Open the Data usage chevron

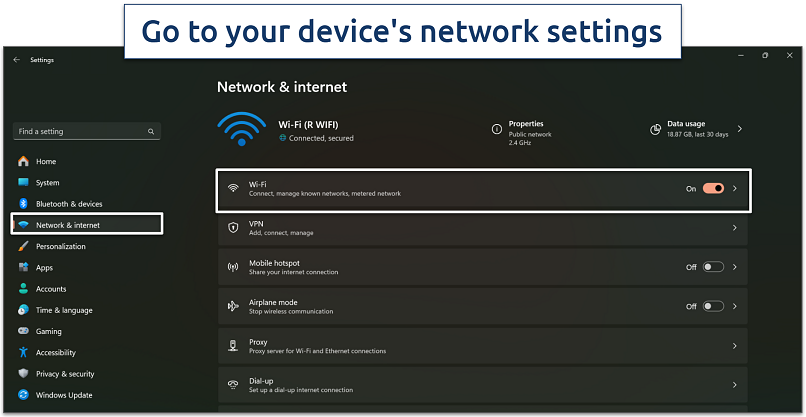point(740,129)
